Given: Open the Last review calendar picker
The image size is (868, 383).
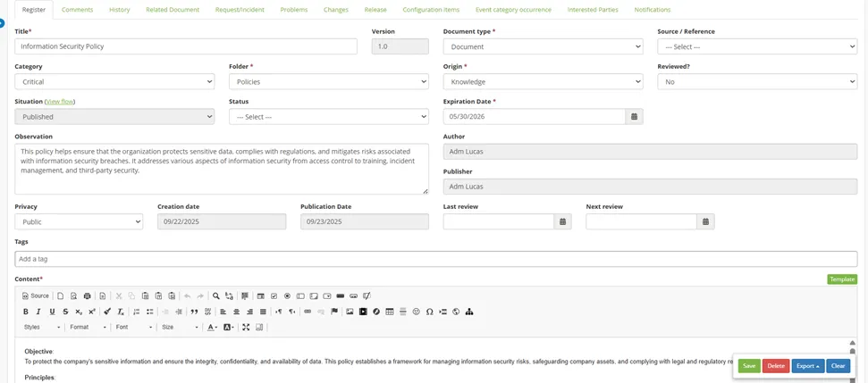Looking at the screenshot, I should click(x=563, y=221).
